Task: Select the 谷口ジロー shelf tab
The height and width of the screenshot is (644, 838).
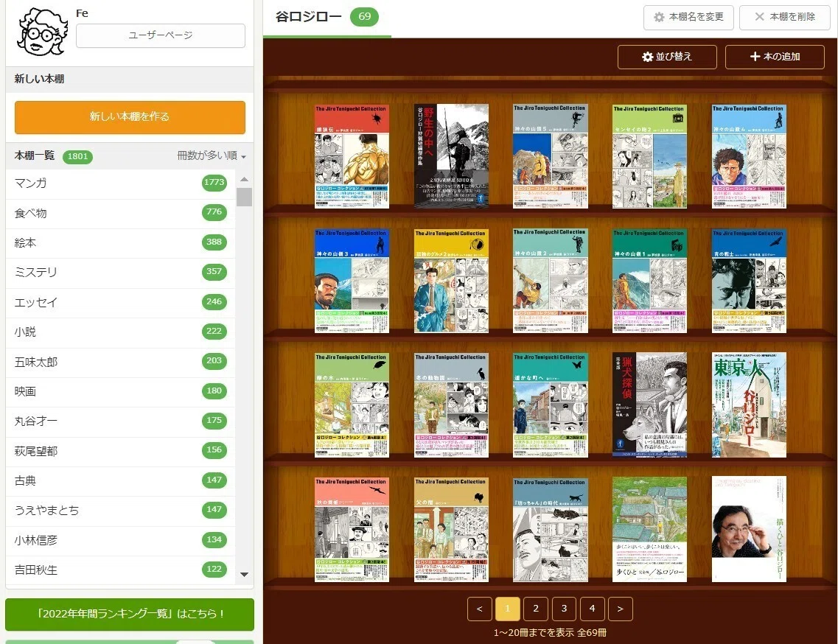Action: click(327, 17)
